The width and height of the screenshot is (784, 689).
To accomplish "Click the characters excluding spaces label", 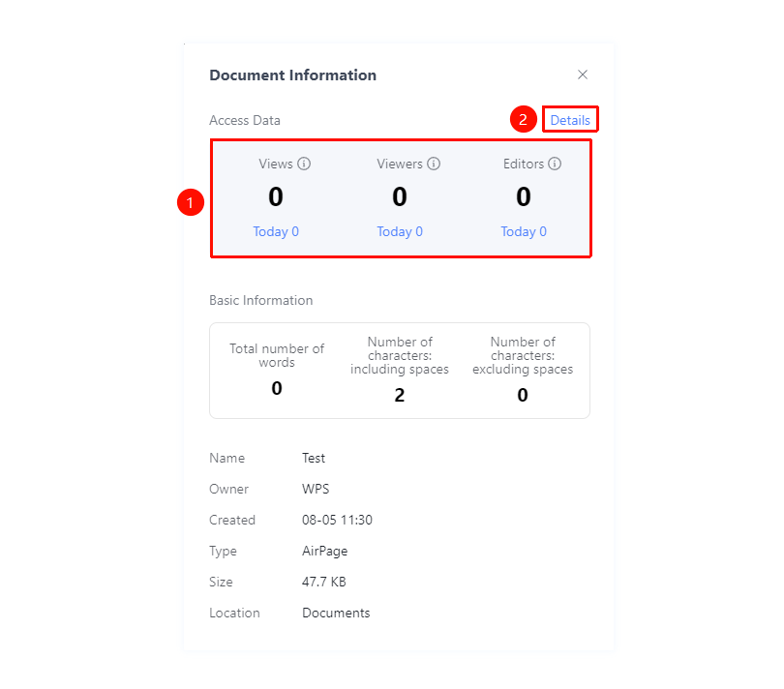I will (523, 355).
